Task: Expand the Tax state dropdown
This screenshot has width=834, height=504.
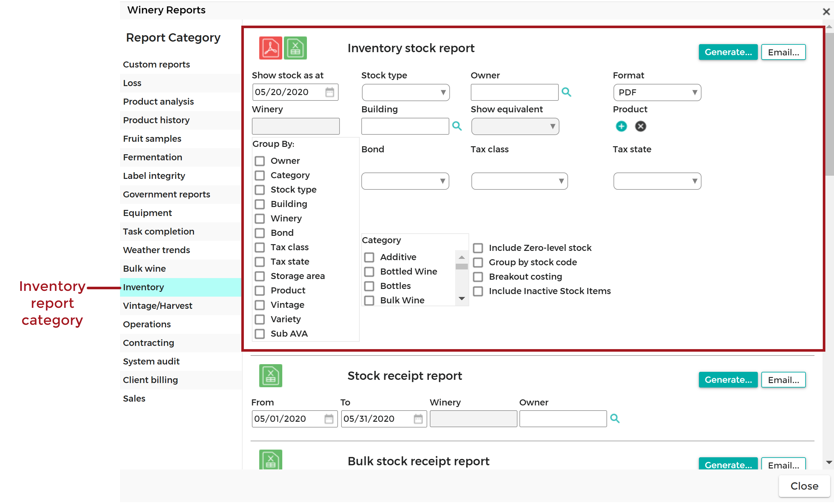Action: (657, 181)
